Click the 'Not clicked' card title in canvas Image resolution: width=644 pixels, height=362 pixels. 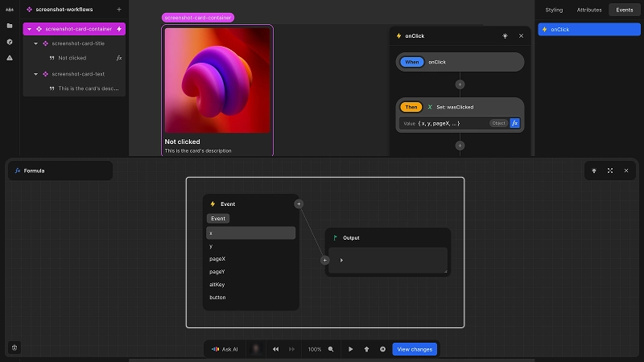pyautogui.click(x=183, y=142)
